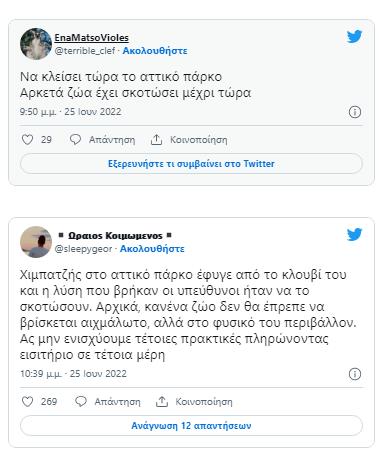Click share icon on the first tweet
This screenshot has width=379, height=455.
pyautogui.click(x=156, y=139)
